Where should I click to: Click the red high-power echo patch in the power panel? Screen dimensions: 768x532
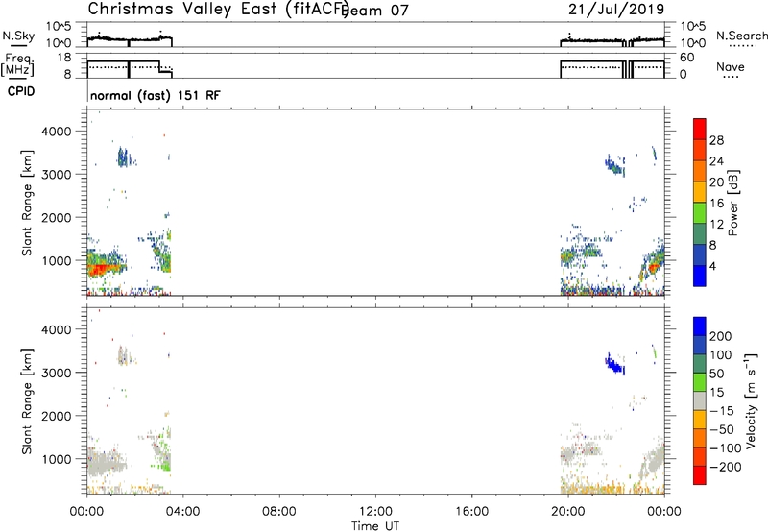(101, 269)
